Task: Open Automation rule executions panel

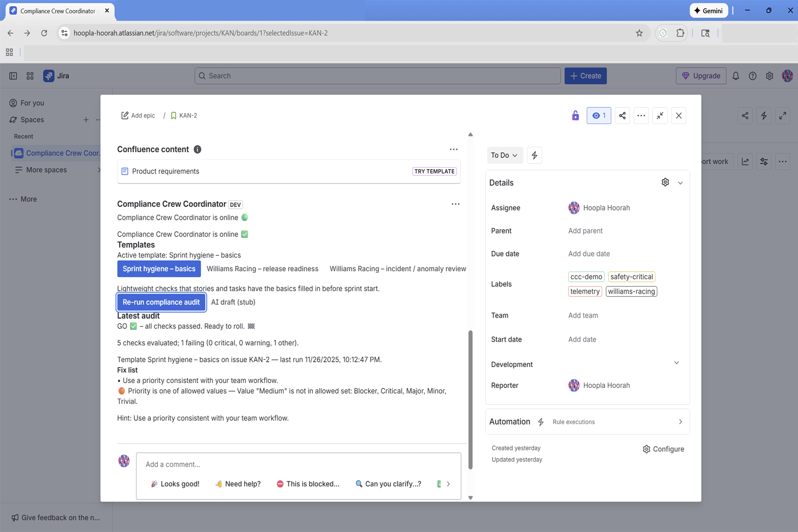Action: [587, 422]
